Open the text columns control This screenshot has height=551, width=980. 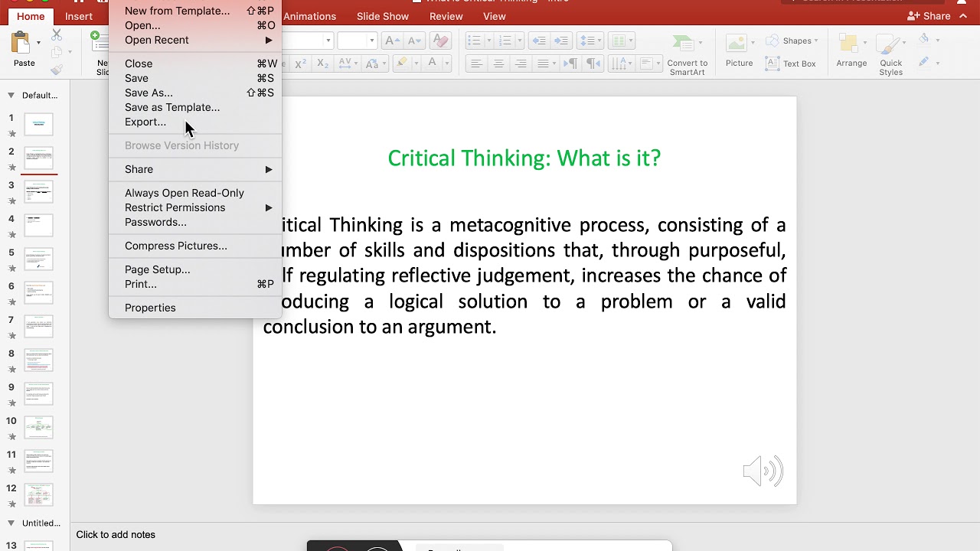[x=622, y=41]
